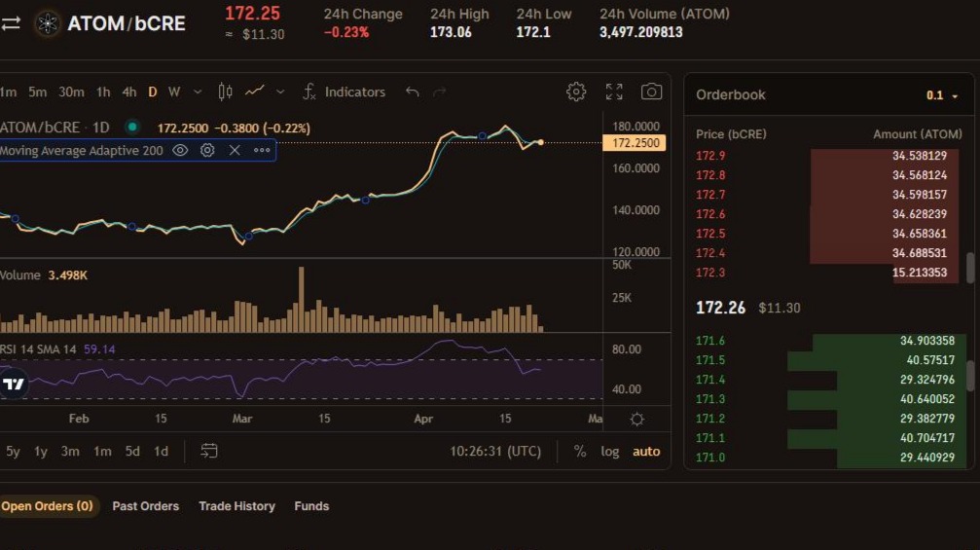Screen dimensions: 980x550
Task: Select the W weekly timeframe
Action: [174, 92]
